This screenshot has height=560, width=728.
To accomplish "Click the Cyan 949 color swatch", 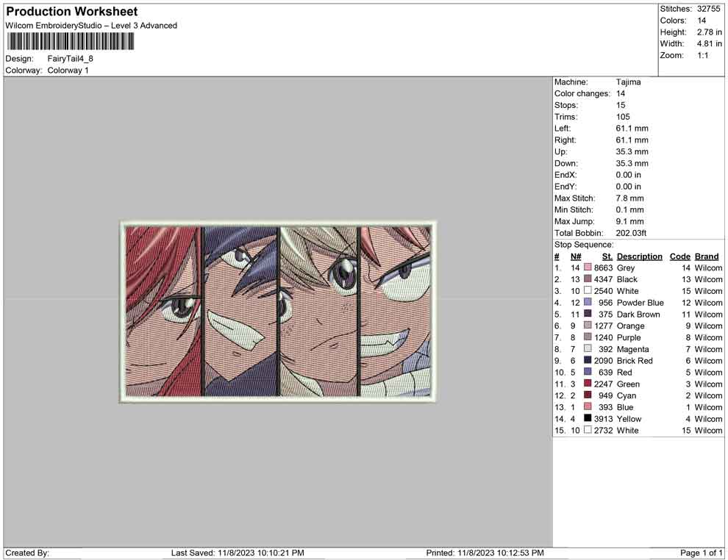I will tap(588, 395).
